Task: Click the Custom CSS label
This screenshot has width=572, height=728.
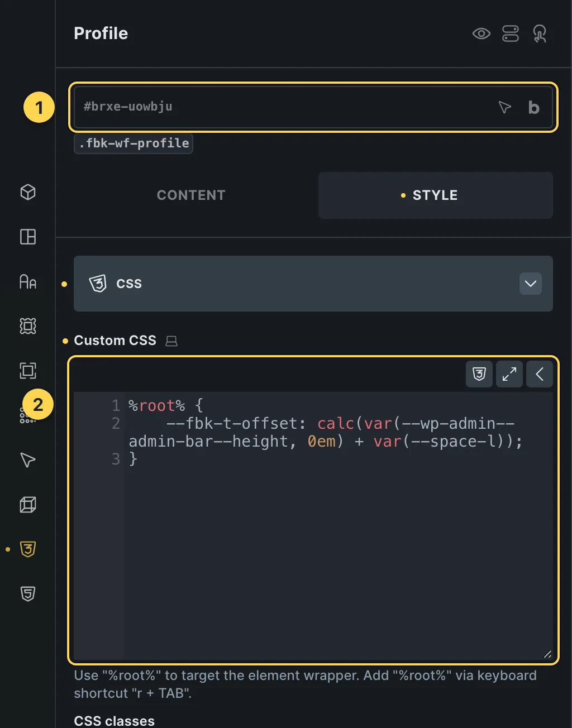Action: (115, 341)
